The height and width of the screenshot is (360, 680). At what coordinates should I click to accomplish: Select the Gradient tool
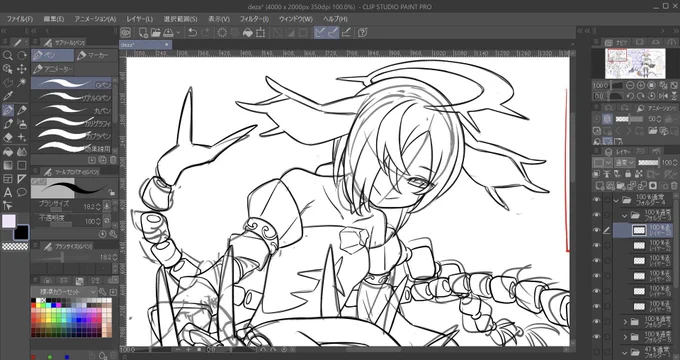(8, 165)
